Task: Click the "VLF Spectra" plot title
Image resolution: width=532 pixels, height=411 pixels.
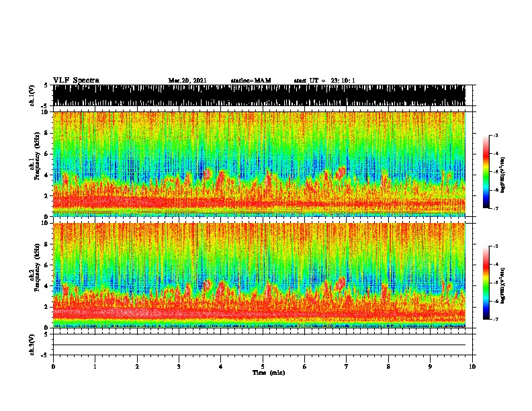Action: coord(76,81)
